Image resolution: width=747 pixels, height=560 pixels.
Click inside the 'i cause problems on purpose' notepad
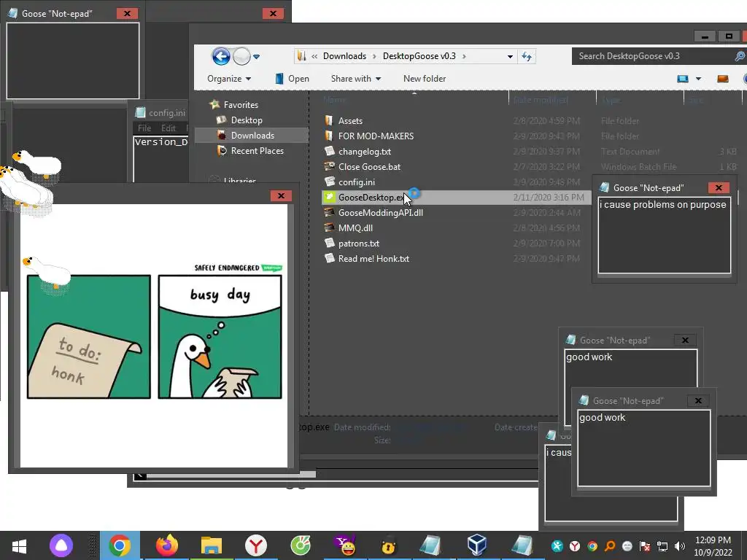(x=664, y=236)
